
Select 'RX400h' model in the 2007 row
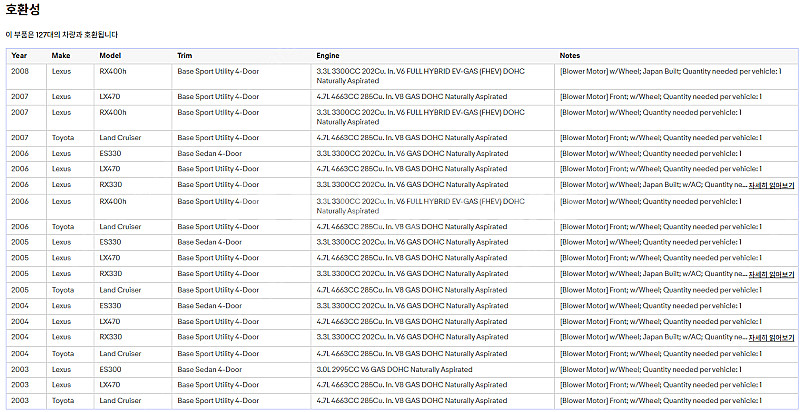pyautogui.click(x=113, y=112)
